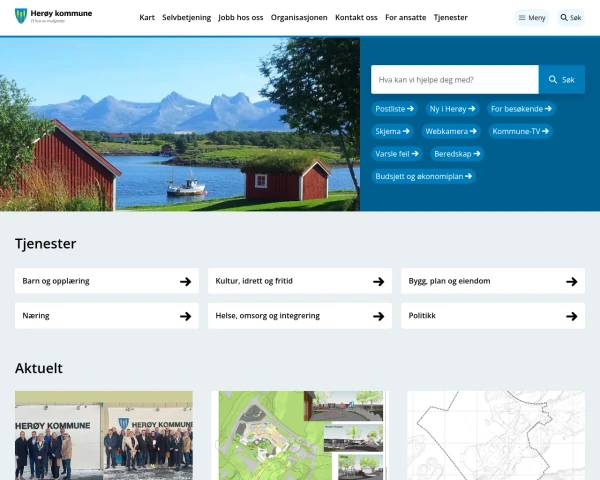The image size is (600, 480).
Task: Open the Postliste quick link
Action: tap(395, 109)
